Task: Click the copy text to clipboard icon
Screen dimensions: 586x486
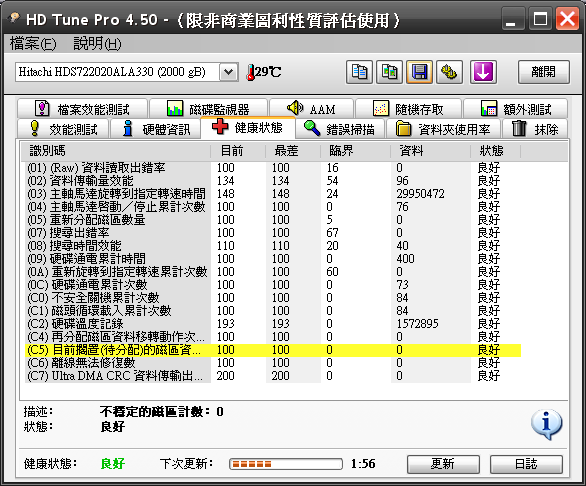Action: coord(360,72)
